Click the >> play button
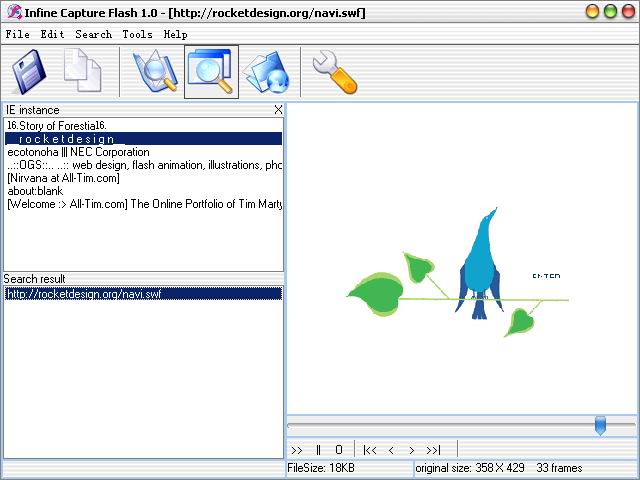 pos(297,450)
